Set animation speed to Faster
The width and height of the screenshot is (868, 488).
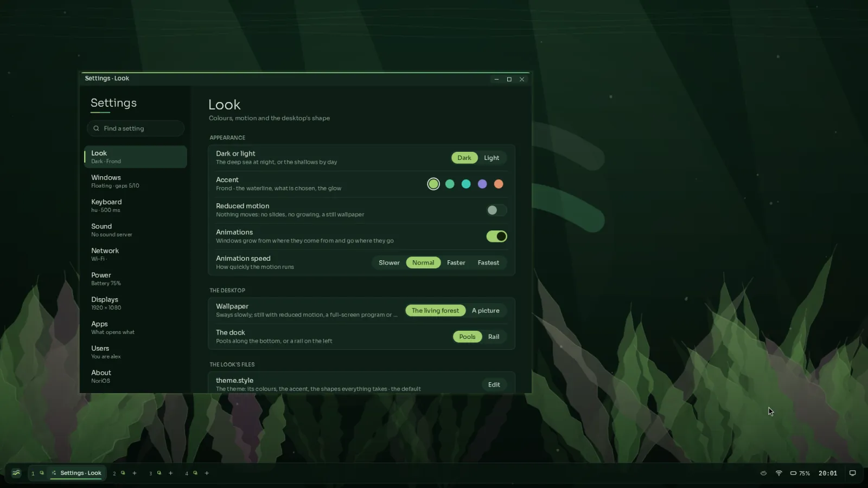(x=456, y=263)
